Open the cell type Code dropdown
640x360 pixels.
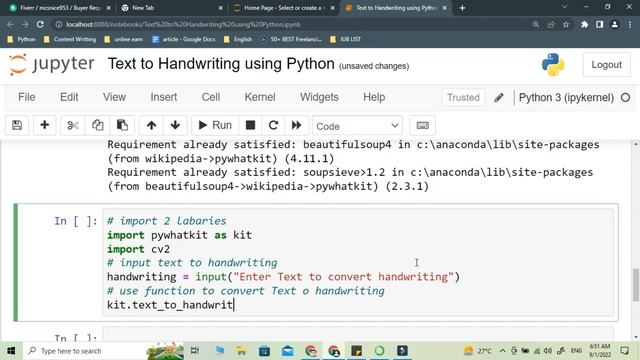click(357, 126)
